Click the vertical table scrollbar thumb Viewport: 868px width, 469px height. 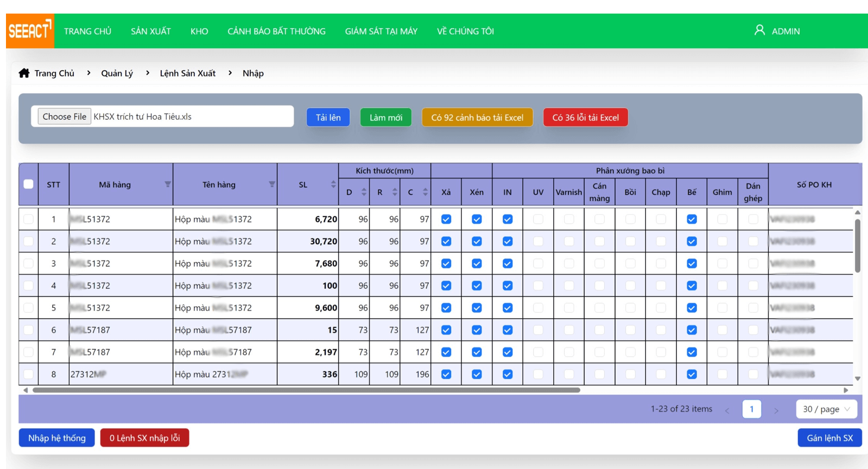(858, 245)
